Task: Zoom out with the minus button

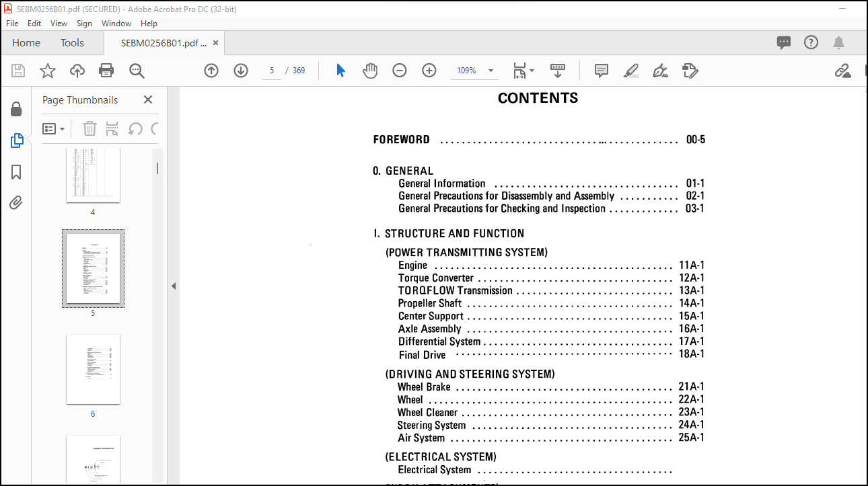Action: [x=400, y=71]
